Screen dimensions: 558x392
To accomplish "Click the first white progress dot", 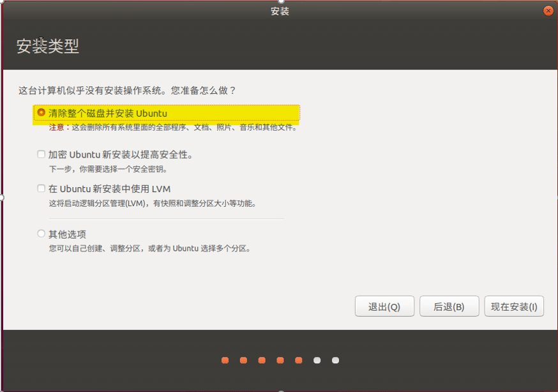I will click(x=317, y=360).
